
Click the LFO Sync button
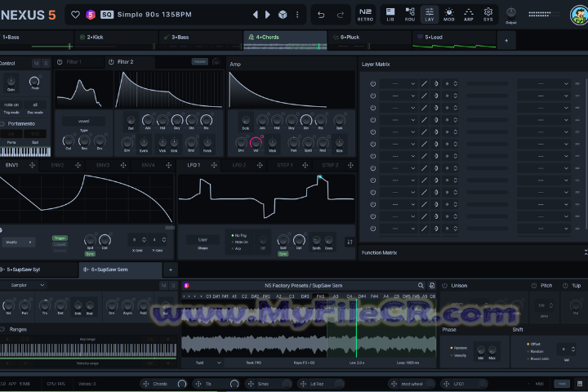[x=283, y=254]
